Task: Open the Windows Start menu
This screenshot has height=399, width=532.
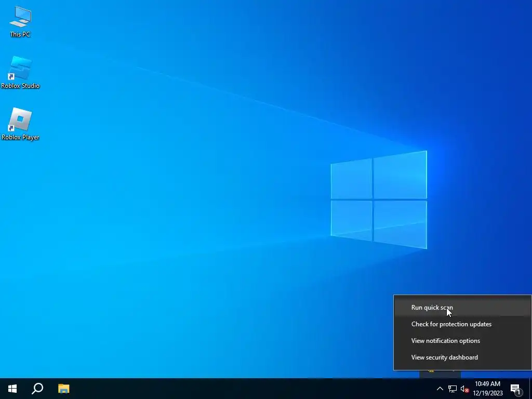Action: coord(12,389)
